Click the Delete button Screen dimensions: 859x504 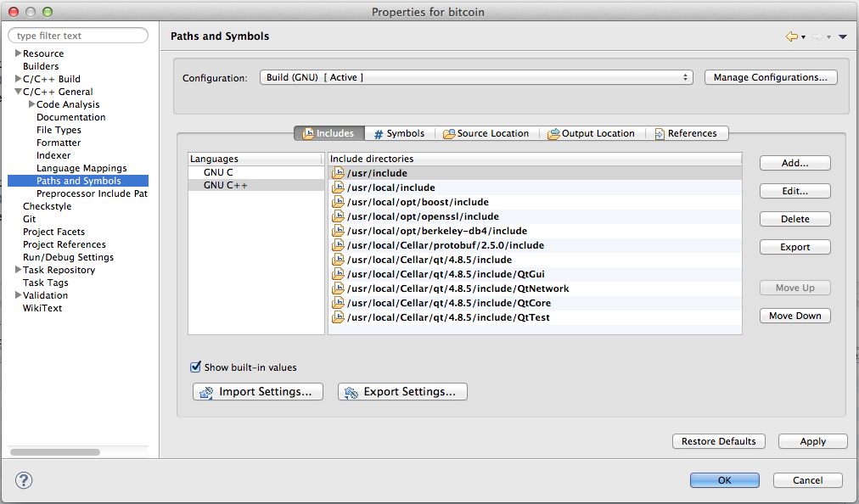pyautogui.click(x=794, y=219)
